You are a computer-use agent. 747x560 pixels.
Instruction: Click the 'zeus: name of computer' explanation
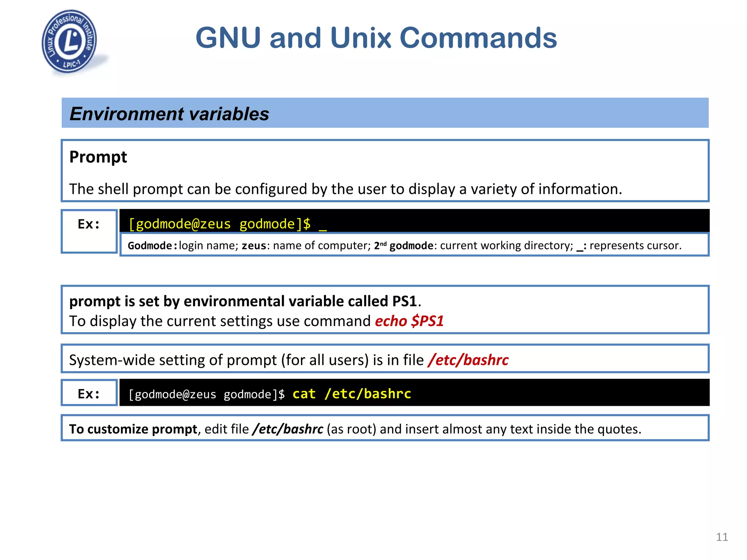(306, 246)
